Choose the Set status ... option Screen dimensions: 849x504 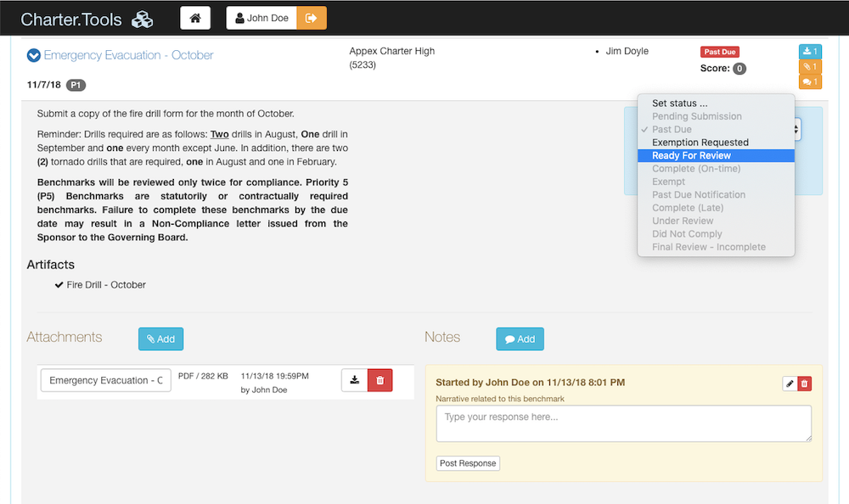pos(716,104)
